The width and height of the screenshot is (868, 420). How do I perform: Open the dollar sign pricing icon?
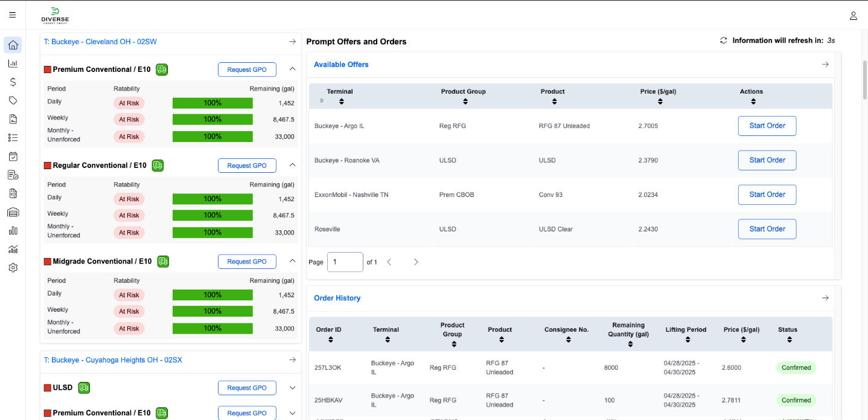click(13, 82)
